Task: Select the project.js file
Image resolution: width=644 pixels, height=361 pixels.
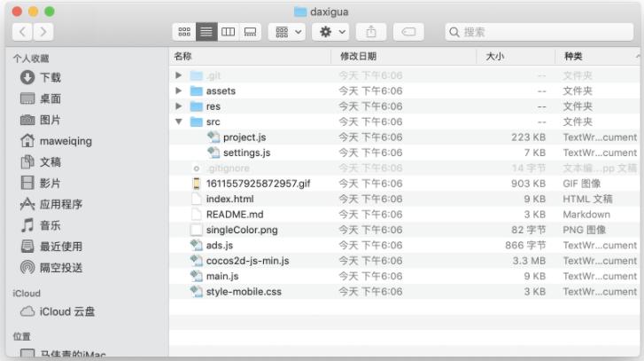Action: click(x=244, y=137)
